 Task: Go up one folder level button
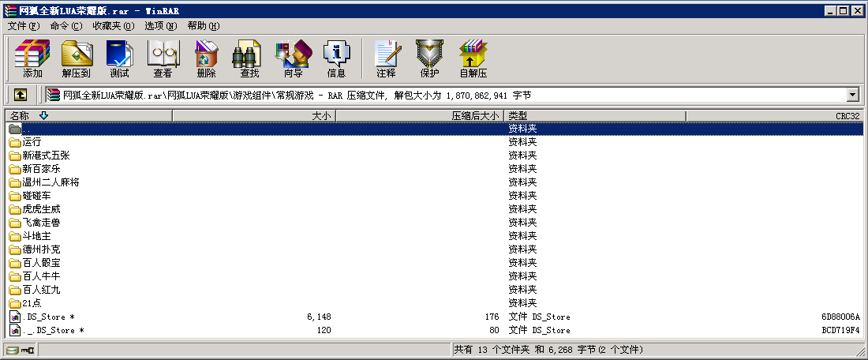[20, 96]
